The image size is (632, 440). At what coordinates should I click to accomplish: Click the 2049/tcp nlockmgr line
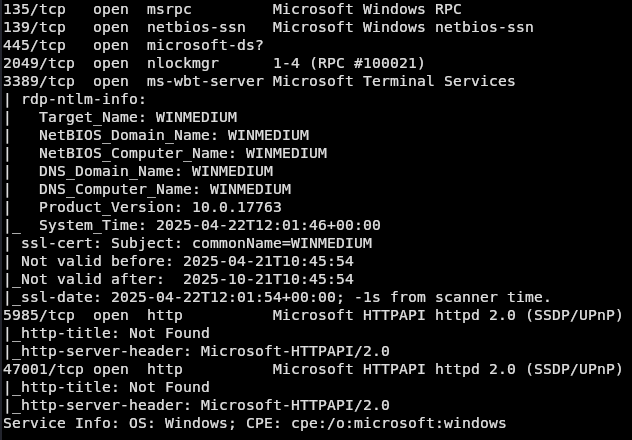point(214,63)
